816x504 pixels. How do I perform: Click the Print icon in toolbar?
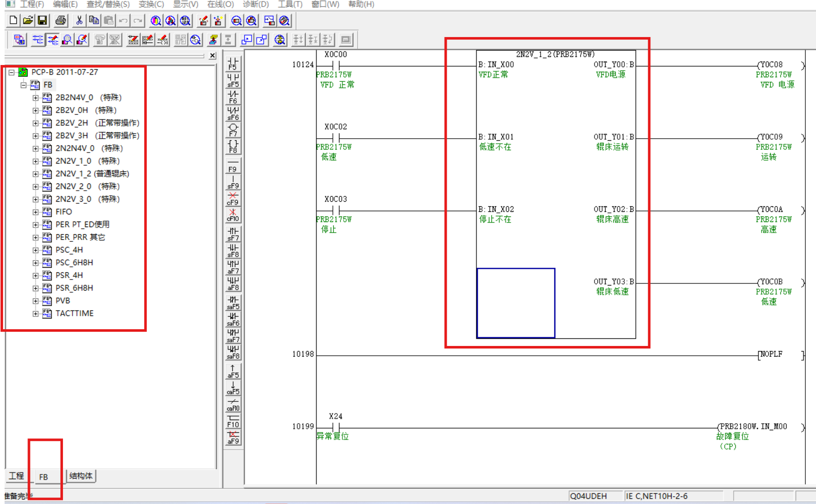pos(60,21)
